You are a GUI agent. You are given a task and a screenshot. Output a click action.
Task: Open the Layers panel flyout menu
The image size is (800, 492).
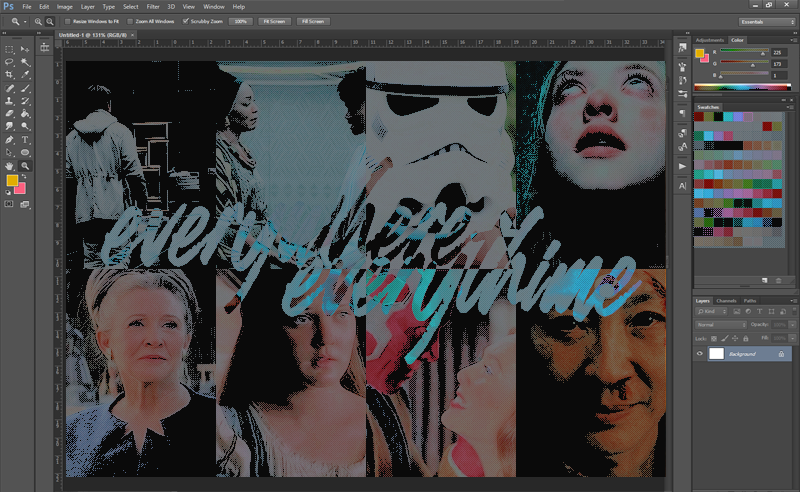coord(792,301)
